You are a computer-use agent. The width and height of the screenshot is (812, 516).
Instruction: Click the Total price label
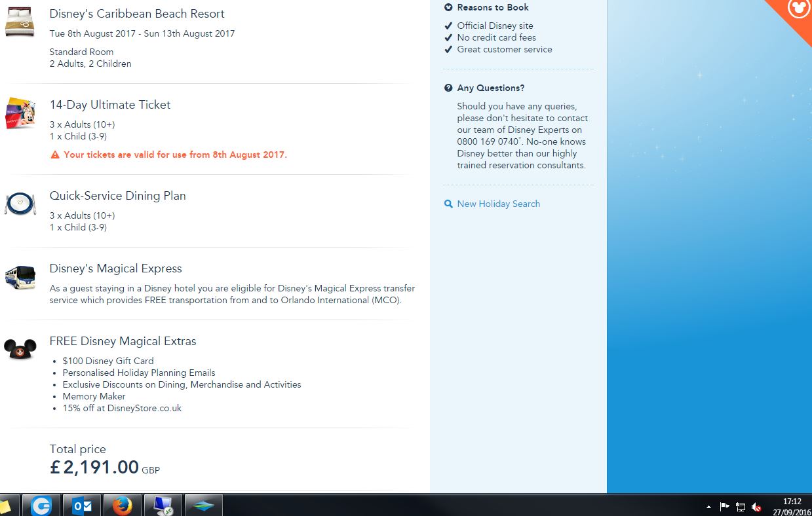point(78,449)
